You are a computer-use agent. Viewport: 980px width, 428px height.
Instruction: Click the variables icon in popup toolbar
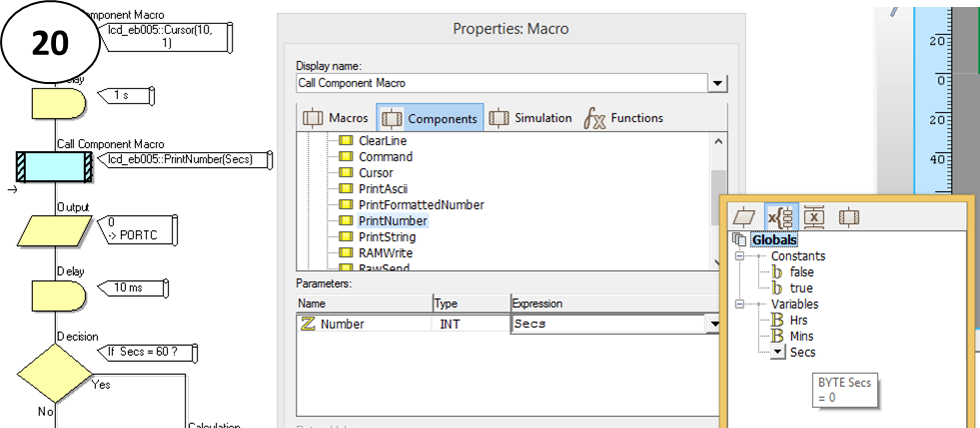[778, 216]
